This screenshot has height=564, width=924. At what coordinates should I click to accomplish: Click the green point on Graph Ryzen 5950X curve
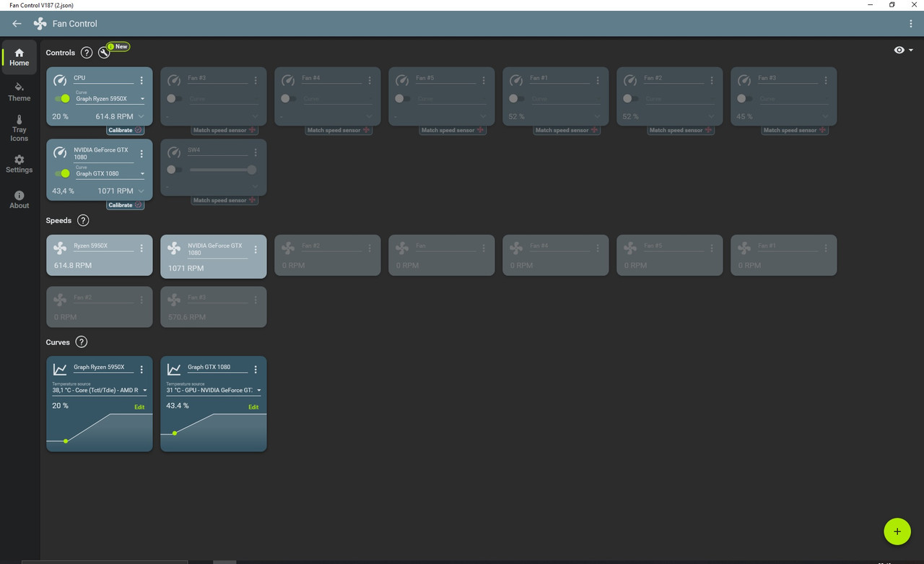point(66,441)
